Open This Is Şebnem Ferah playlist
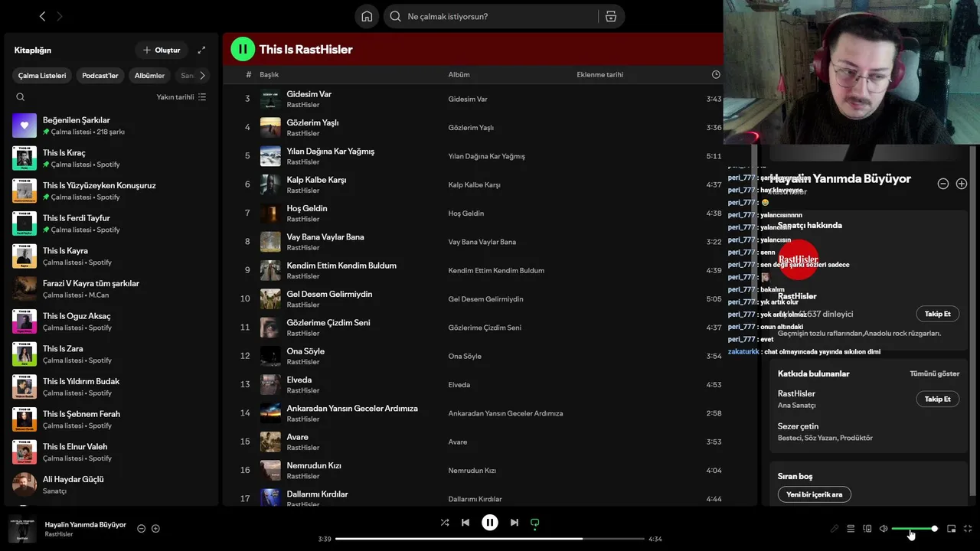 coord(111,419)
